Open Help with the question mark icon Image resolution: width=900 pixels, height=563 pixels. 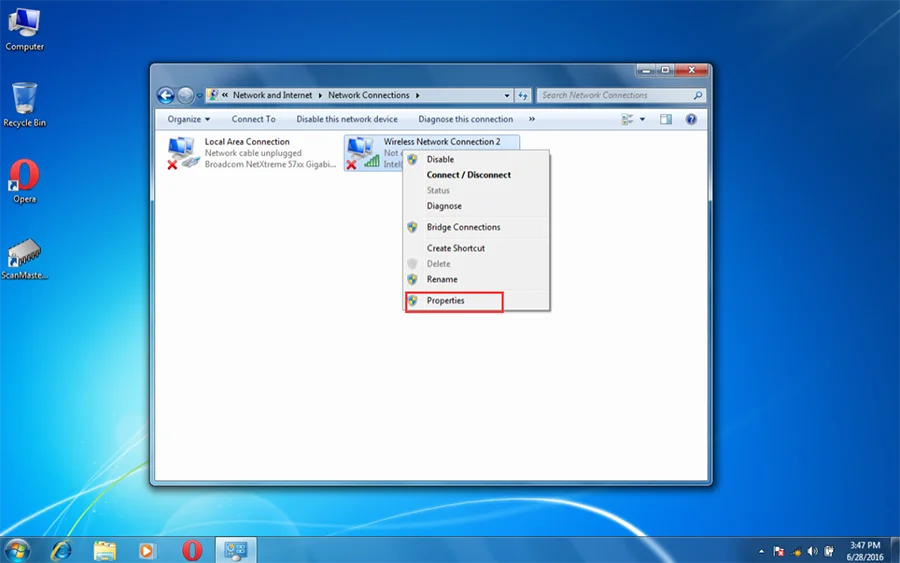(691, 119)
